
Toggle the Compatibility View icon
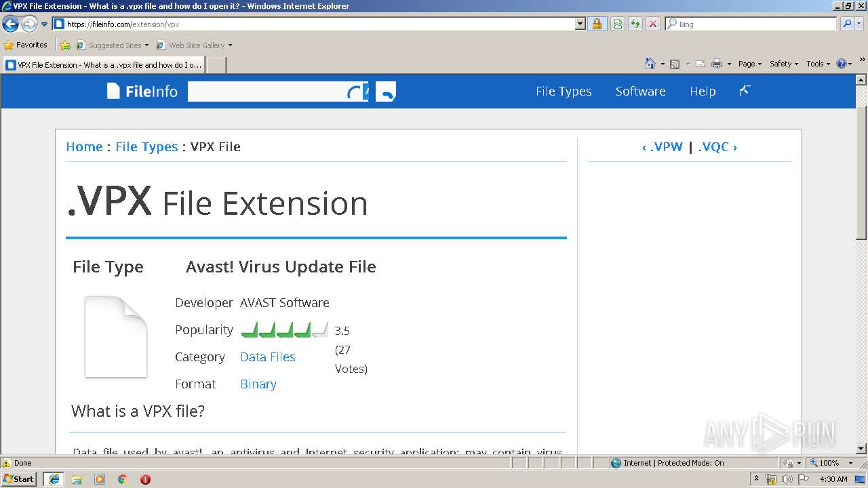coord(618,24)
